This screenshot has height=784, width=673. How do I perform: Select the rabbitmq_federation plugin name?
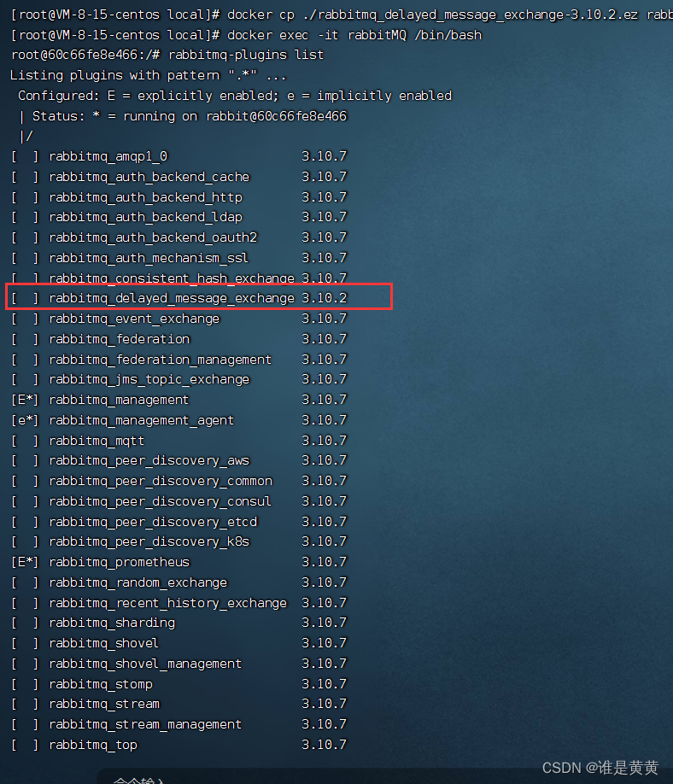pyautogui.click(x=120, y=339)
